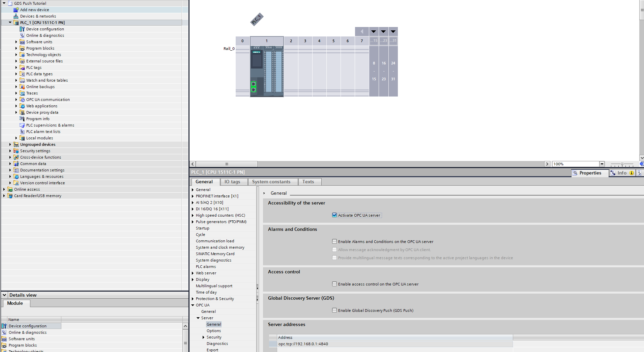Enable access control on the OPC UA server
The height and width of the screenshot is (352, 644).
pos(334,284)
